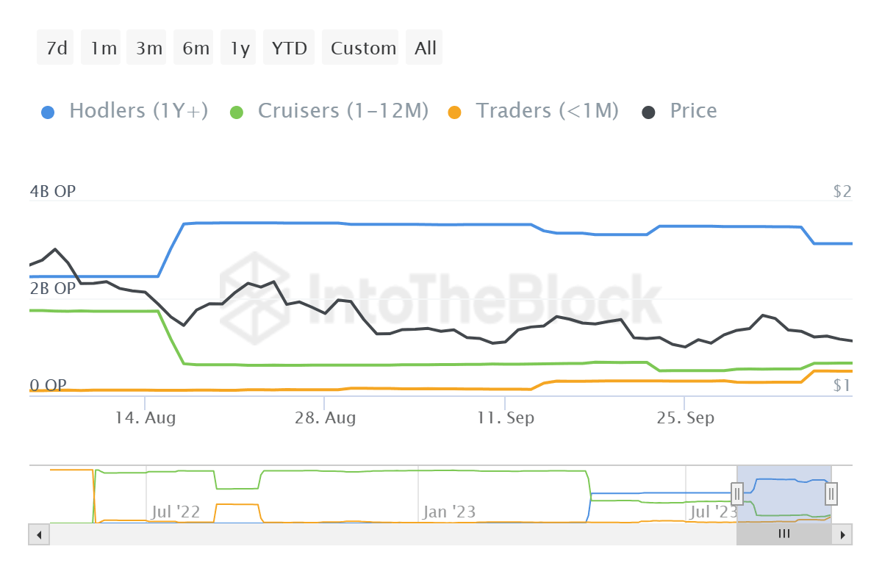Click the scrollbar left arrow
The height and width of the screenshot is (588, 882).
39,534
